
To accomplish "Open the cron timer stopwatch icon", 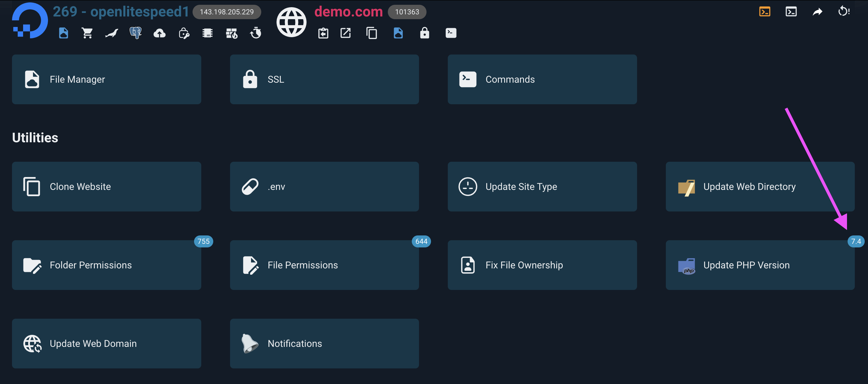I will (x=256, y=33).
